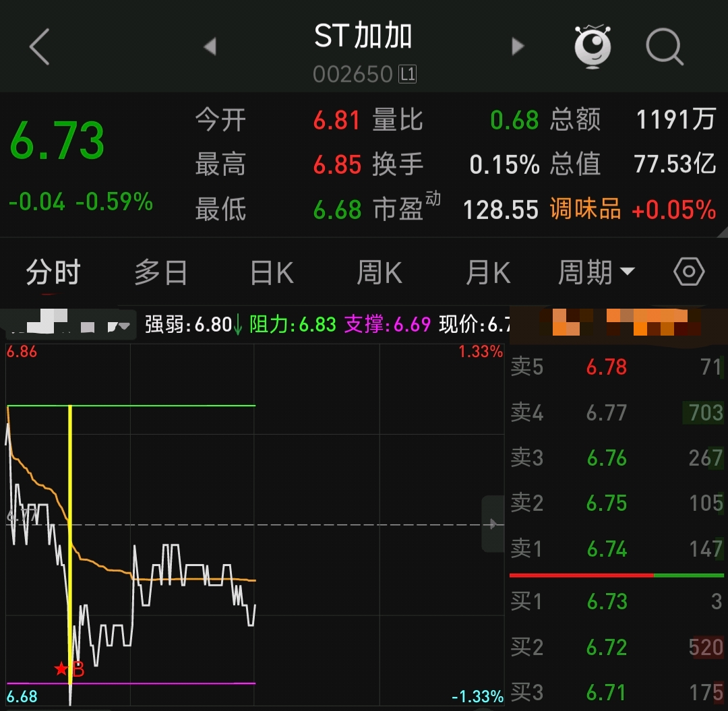Tap the 买1 row at 6.73

coord(617,601)
